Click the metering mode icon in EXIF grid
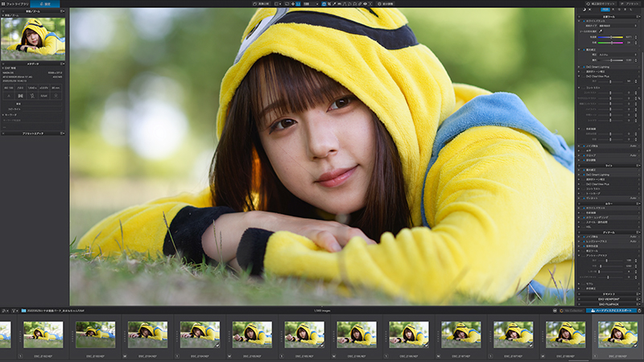The height and width of the screenshot is (362, 644). point(21,96)
